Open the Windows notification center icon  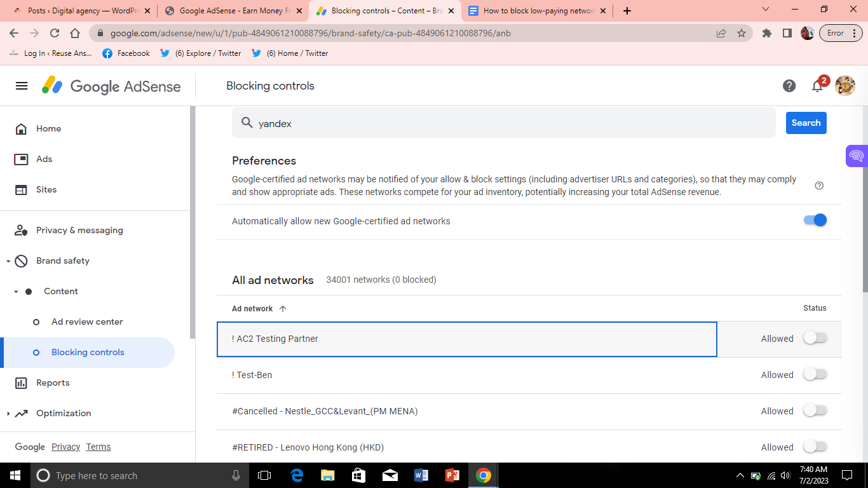(847, 475)
